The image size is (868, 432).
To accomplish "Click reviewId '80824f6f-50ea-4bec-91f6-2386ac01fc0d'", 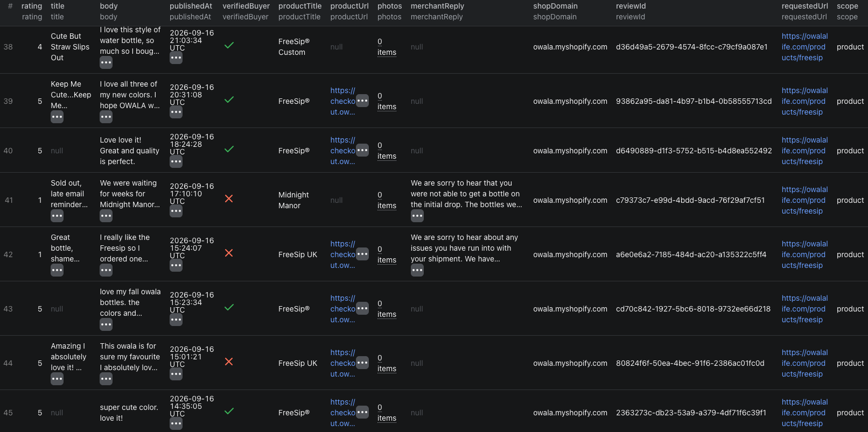I will (690, 363).
